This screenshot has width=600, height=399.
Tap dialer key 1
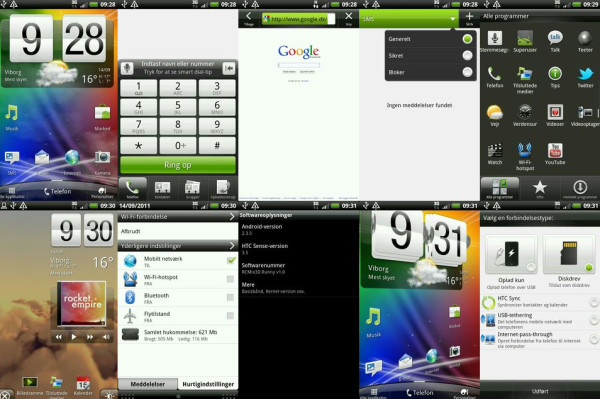(x=139, y=88)
